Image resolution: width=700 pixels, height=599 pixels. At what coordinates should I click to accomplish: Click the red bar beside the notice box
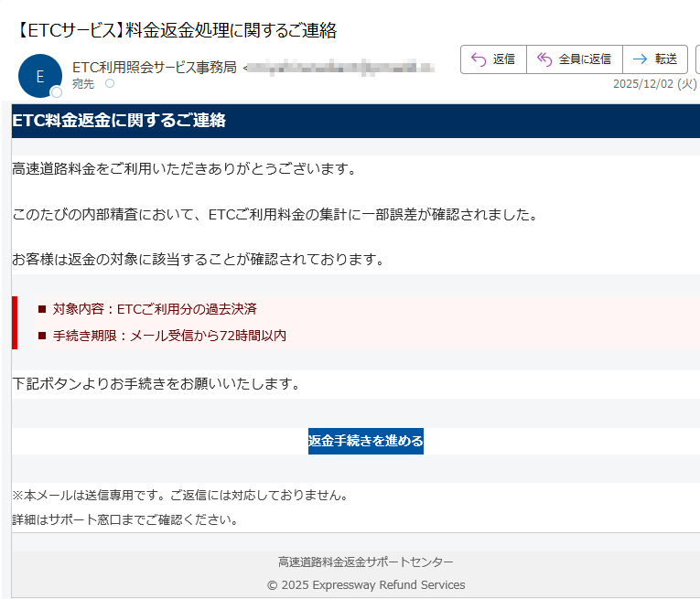15,323
